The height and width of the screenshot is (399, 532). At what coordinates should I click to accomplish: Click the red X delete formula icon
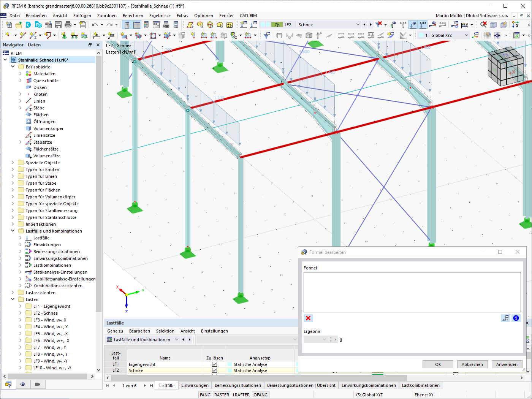click(x=308, y=318)
